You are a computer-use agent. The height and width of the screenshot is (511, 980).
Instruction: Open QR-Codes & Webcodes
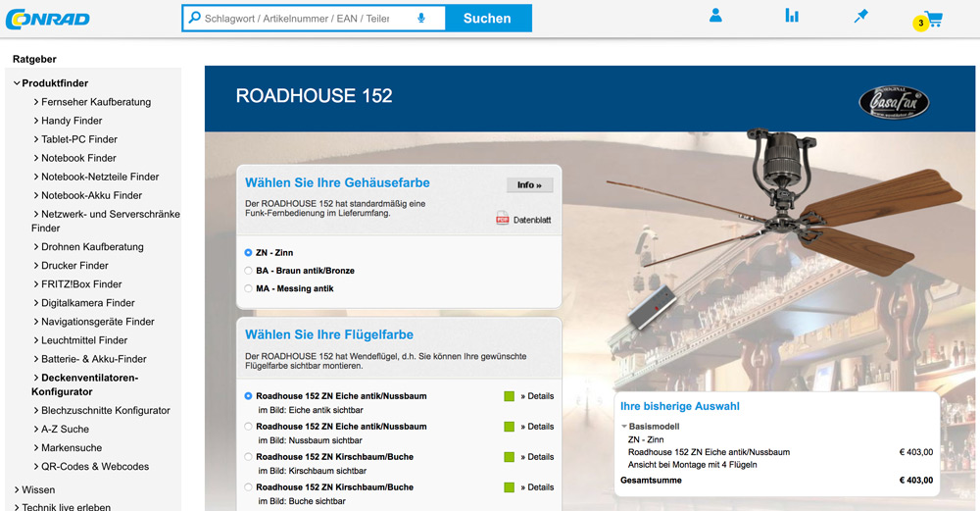point(94,467)
